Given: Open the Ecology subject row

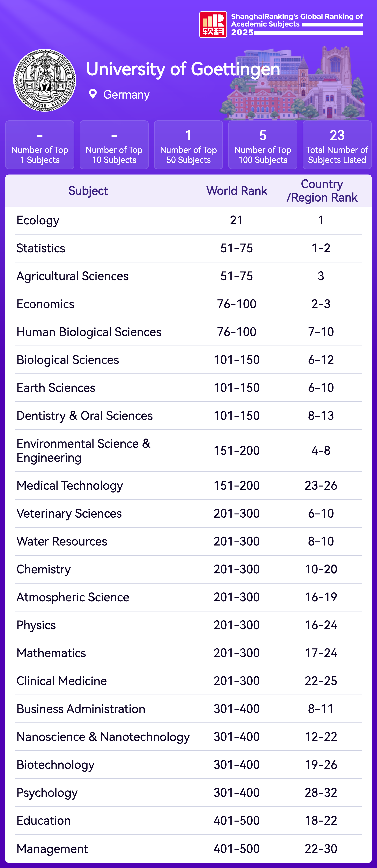Looking at the screenshot, I should coord(38,220).
